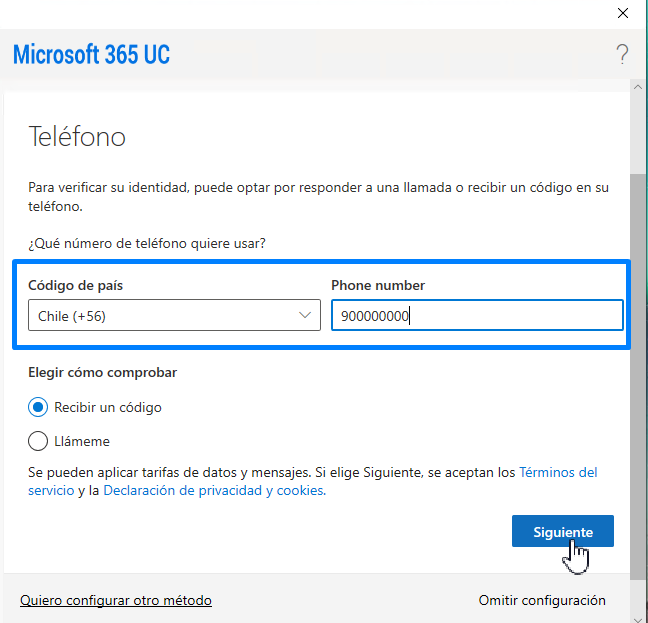This screenshot has height=623, width=648.
Task: Open the help question mark icon
Action: [x=622, y=54]
